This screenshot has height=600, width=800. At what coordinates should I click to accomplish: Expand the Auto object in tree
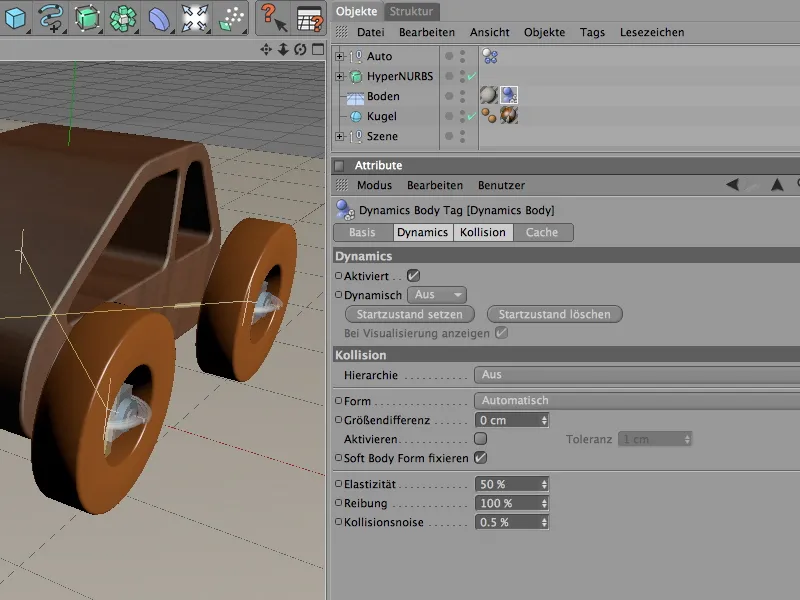click(x=340, y=56)
